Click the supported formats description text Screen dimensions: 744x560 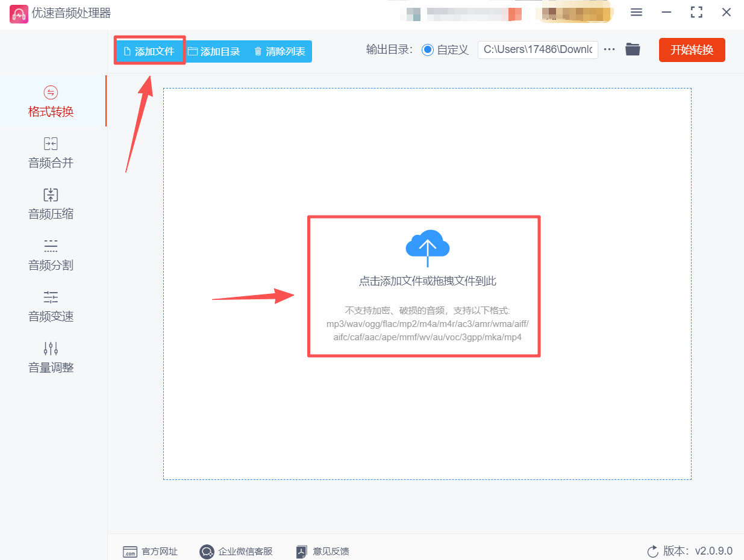(x=428, y=324)
